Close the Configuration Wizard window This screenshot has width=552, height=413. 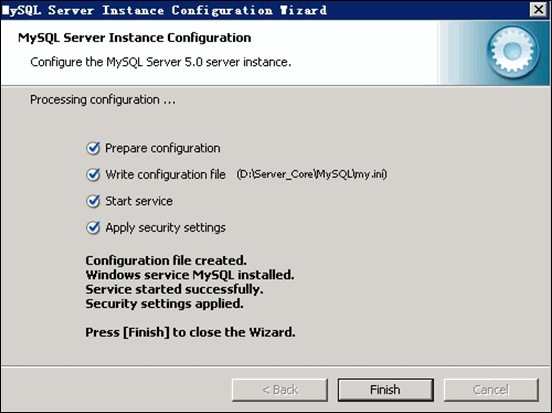[x=538, y=10]
